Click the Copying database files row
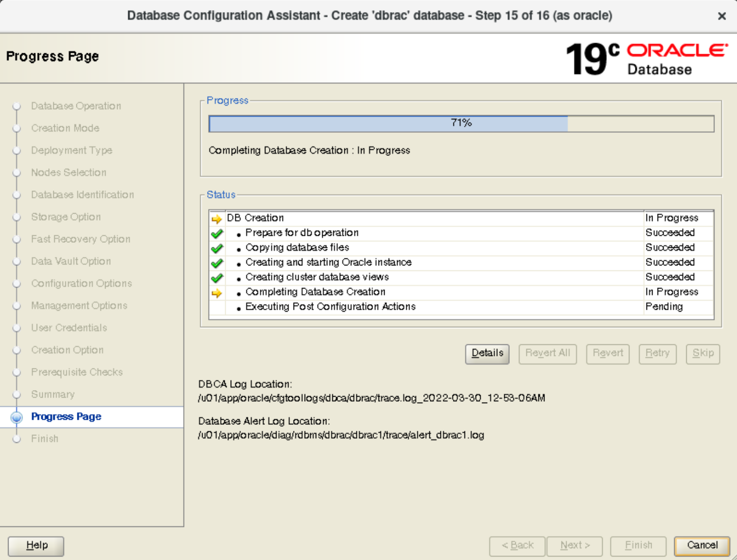Image resolution: width=737 pixels, height=560 pixels. (x=461, y=247)
